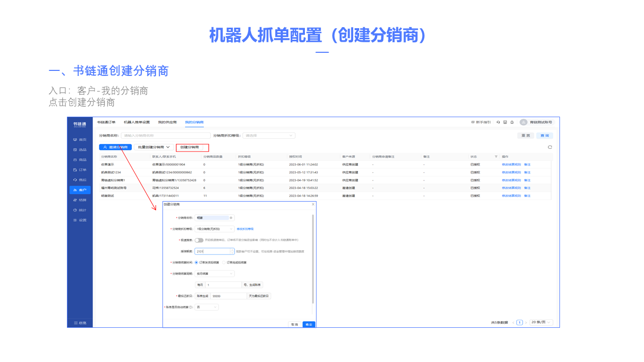The height and width of the screenshot is (362, 644).
Task: Click the 育链虚拟分销商1 name cell
Action: point(113,180)
